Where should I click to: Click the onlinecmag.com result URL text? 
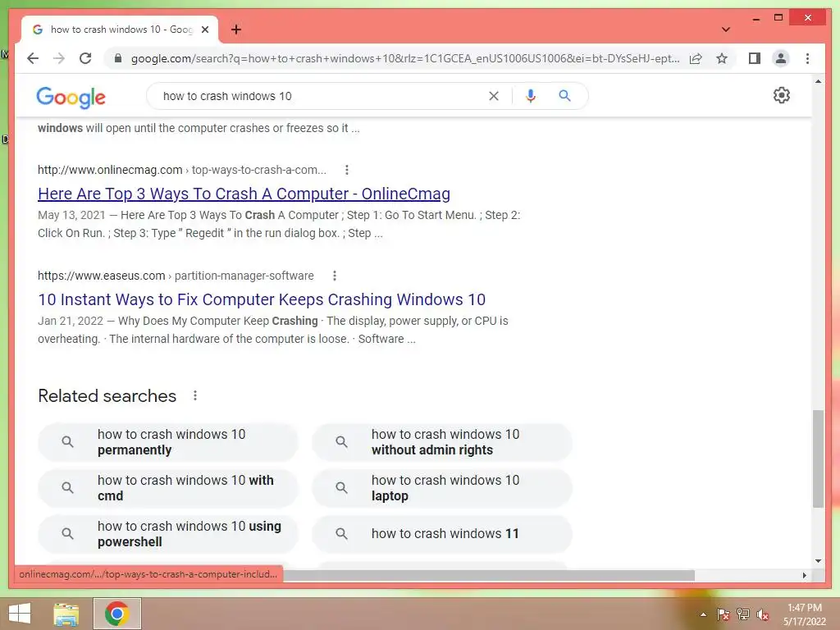pos(181,170)
